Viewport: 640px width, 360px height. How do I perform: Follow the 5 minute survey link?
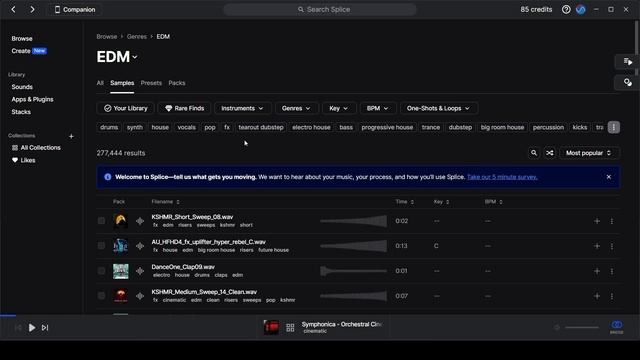click(502, 177)
